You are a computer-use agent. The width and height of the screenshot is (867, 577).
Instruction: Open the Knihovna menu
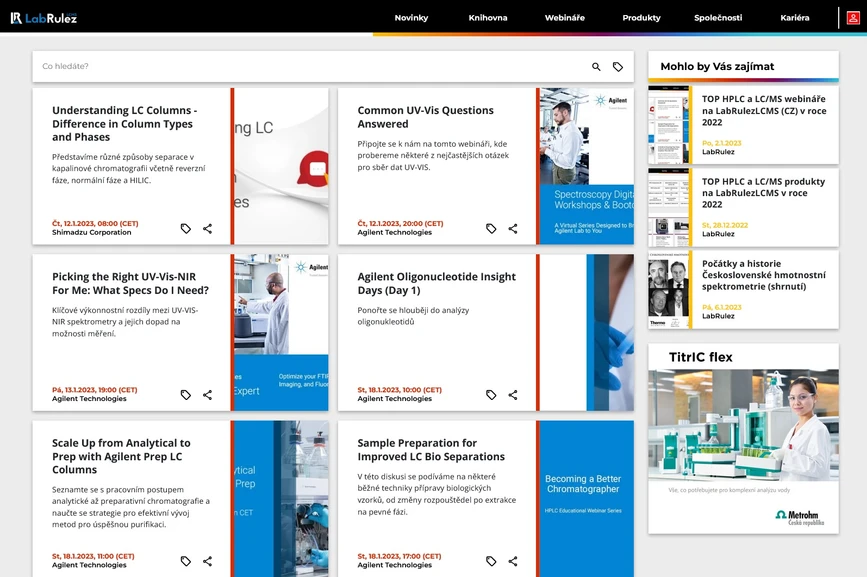pos(488,18)
